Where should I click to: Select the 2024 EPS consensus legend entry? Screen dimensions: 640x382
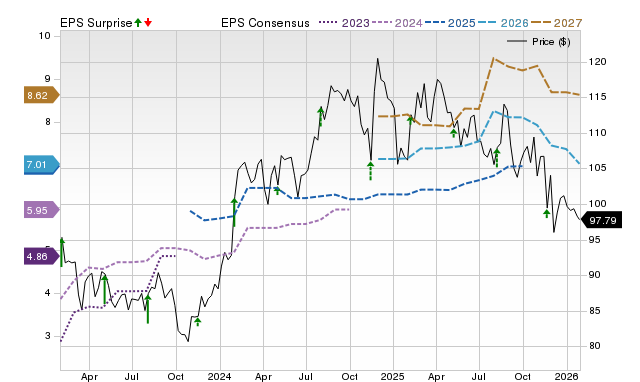click(x=397, y=23)
